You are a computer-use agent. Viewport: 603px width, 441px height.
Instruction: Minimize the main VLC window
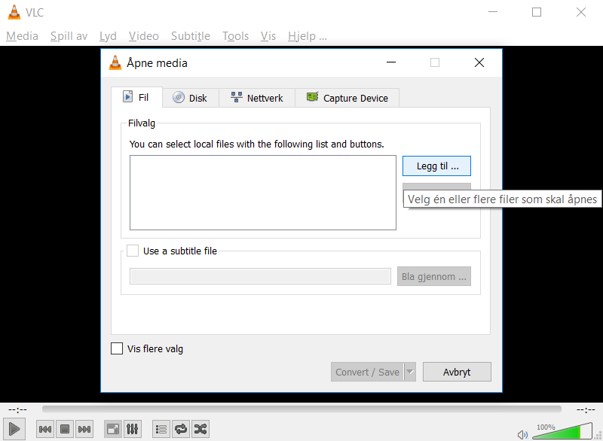coord(493,12)
